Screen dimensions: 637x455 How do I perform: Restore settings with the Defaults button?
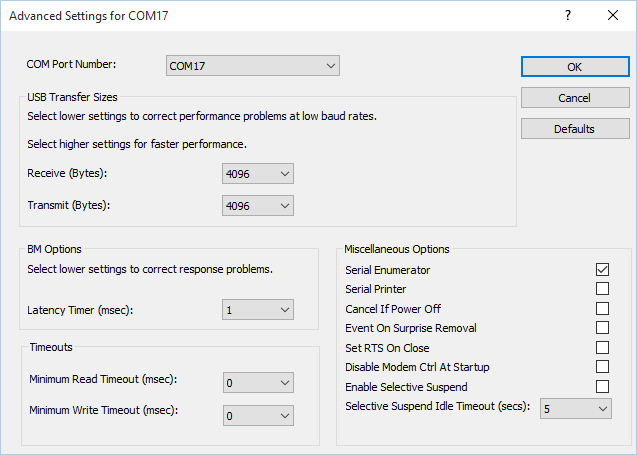pos(574,129)
